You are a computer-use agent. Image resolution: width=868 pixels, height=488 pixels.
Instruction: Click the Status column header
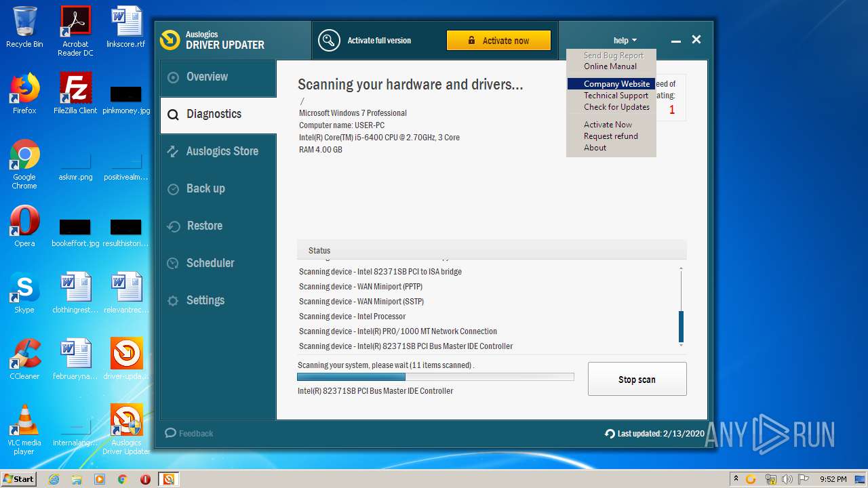[x=492, y=250]
